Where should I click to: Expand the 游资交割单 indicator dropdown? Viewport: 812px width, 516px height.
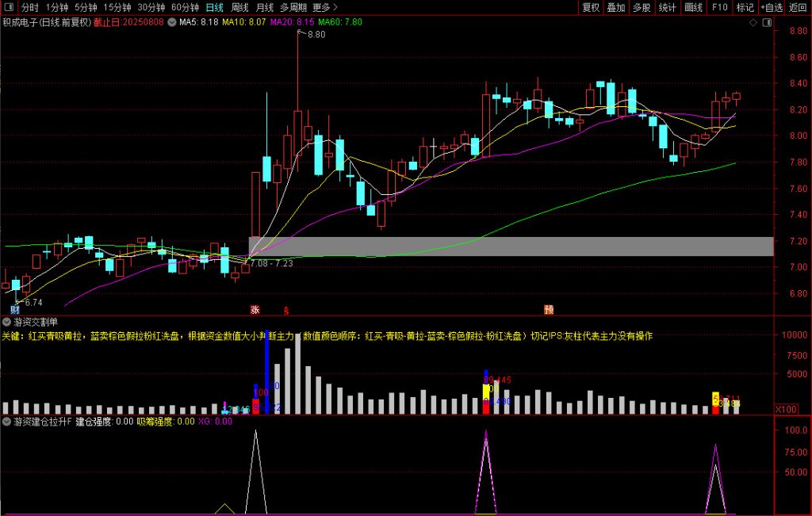(7, 322)
